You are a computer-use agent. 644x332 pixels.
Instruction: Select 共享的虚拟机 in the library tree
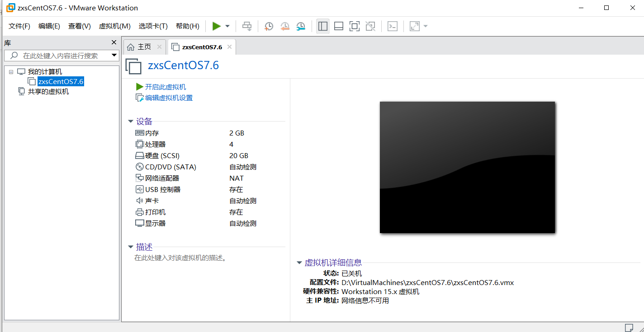(x=48, y=92)
